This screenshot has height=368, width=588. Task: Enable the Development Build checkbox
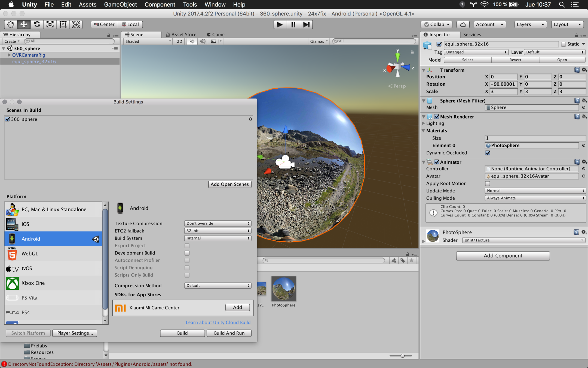(187, 253)
